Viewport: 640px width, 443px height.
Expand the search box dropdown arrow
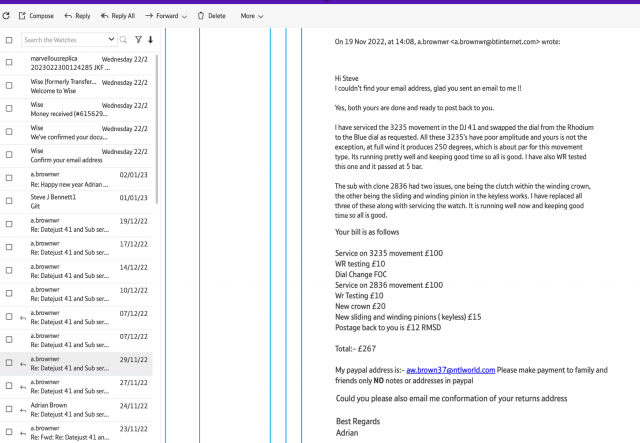[x=109, y=40]
